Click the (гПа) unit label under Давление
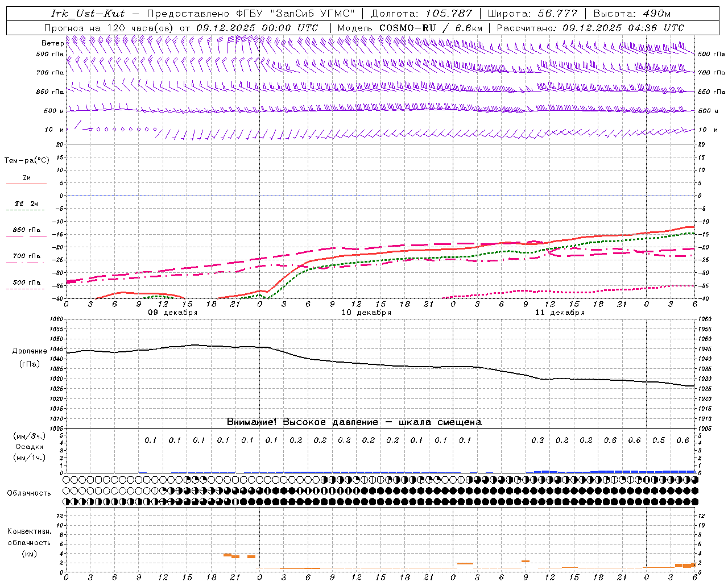The width and height of the screenshot is (728, 582). coord(30,364)
